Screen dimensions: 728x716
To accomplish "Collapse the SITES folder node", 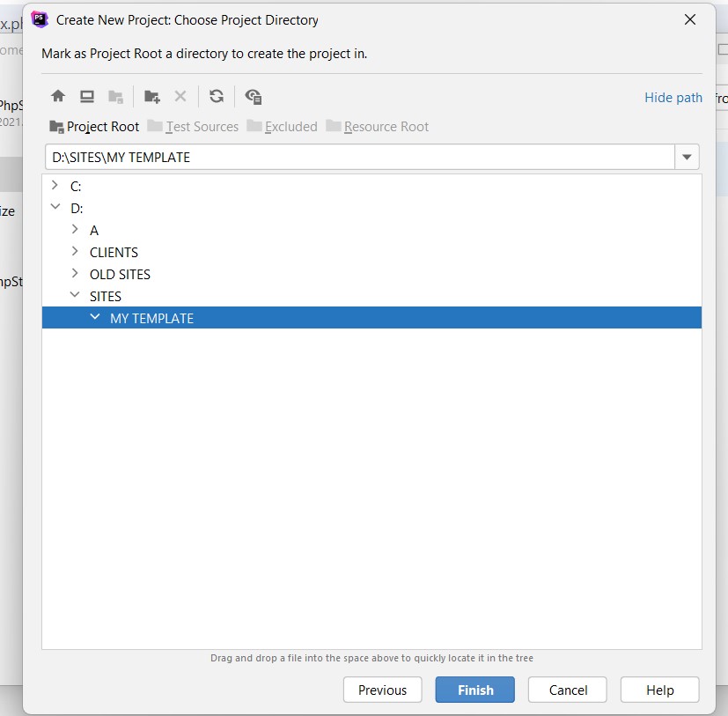I will (x=75, y=296).
